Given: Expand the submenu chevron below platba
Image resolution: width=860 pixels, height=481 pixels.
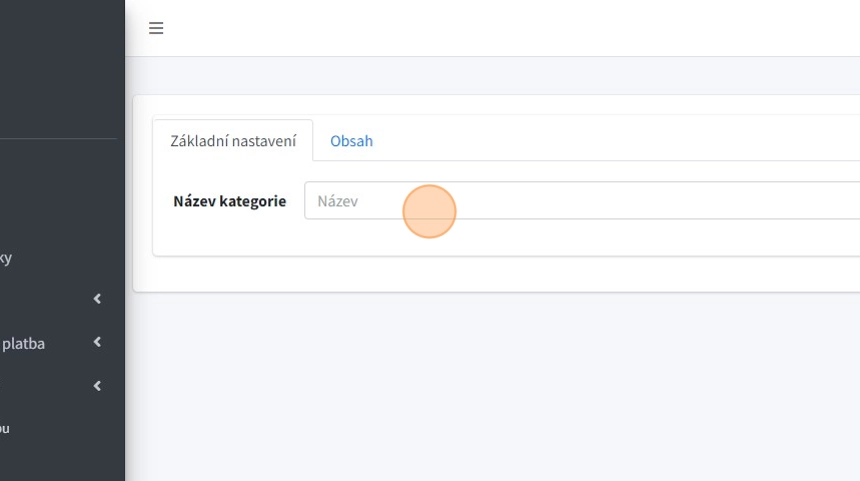Looking at the screenshot, I should [x=97, y=386].
